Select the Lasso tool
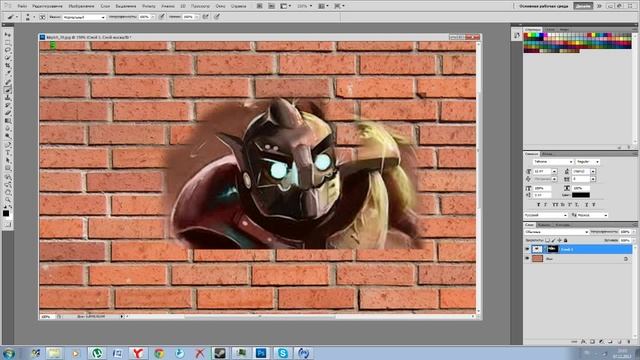The height and width of the screenshot is (360, 640). coord(7,50)
